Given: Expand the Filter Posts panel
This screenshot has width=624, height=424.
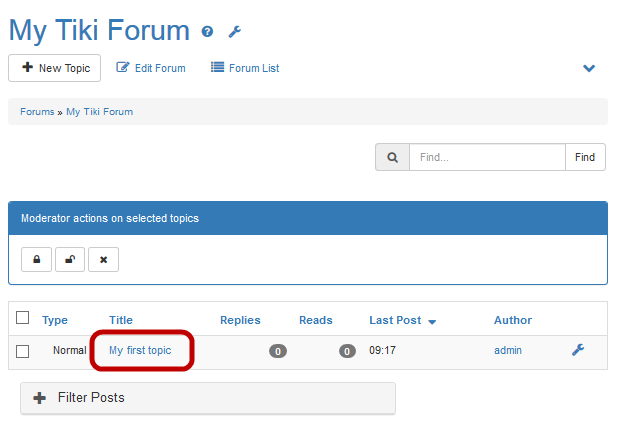Looking at the screenshot, I should point(208,398).
